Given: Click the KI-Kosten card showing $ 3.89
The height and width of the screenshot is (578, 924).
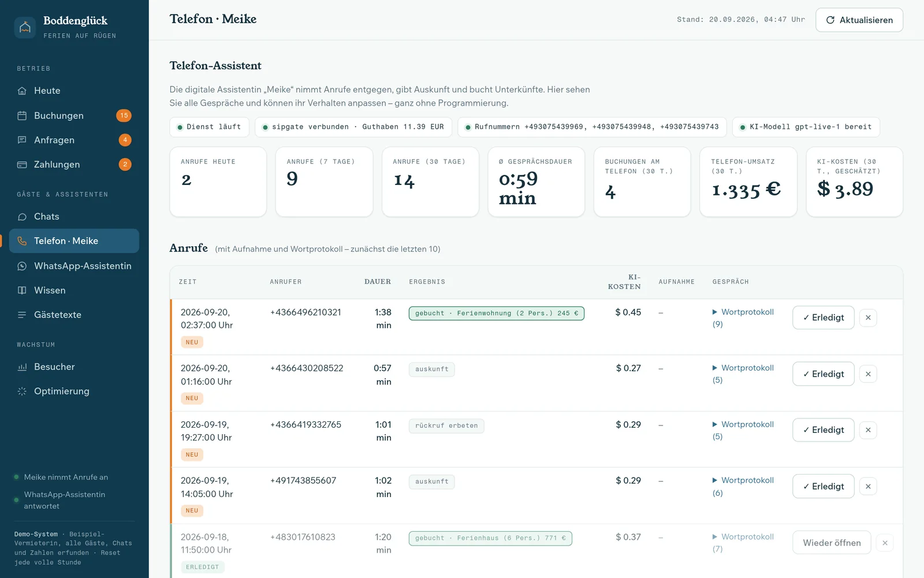Looking at the screenshot, I should pos(854,182).
